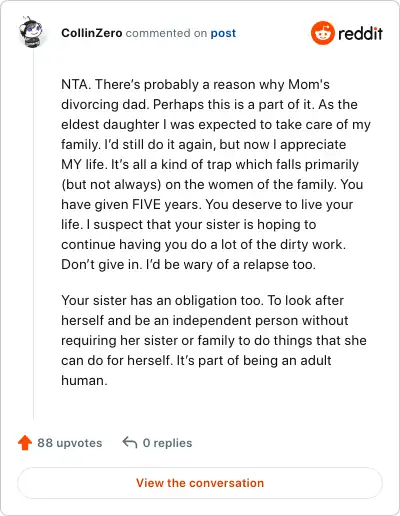Image resolution: width=400 pixels, height=516 pixels.
Task: Click the final word "human."
Action: pos(84,380)
